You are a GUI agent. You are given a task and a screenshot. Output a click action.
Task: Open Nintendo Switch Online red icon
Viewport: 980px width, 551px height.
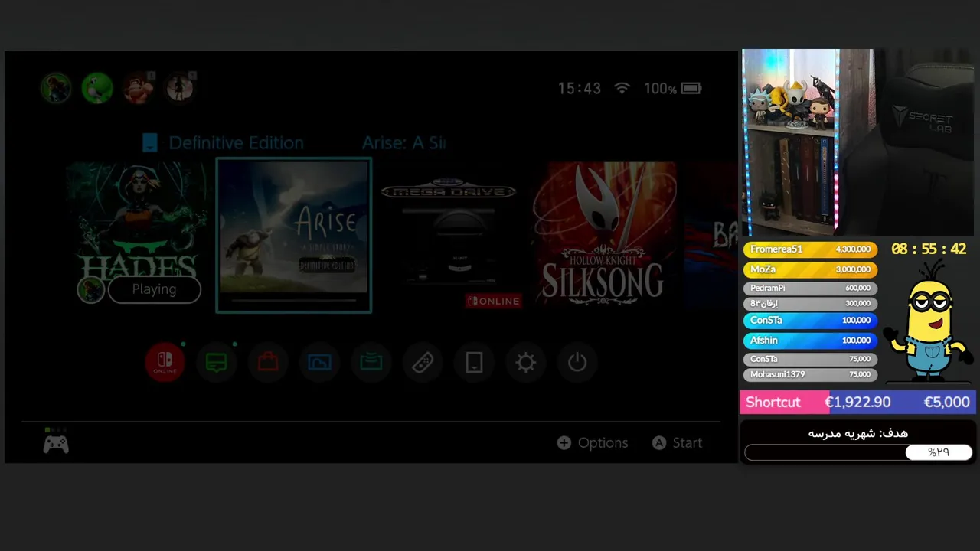coord(165,362)
